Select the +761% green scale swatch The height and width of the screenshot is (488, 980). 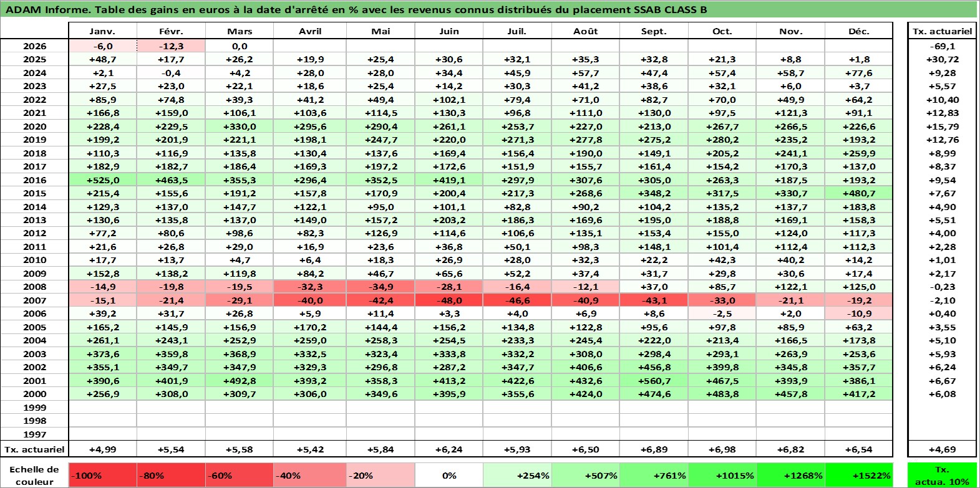pos(654,475)
